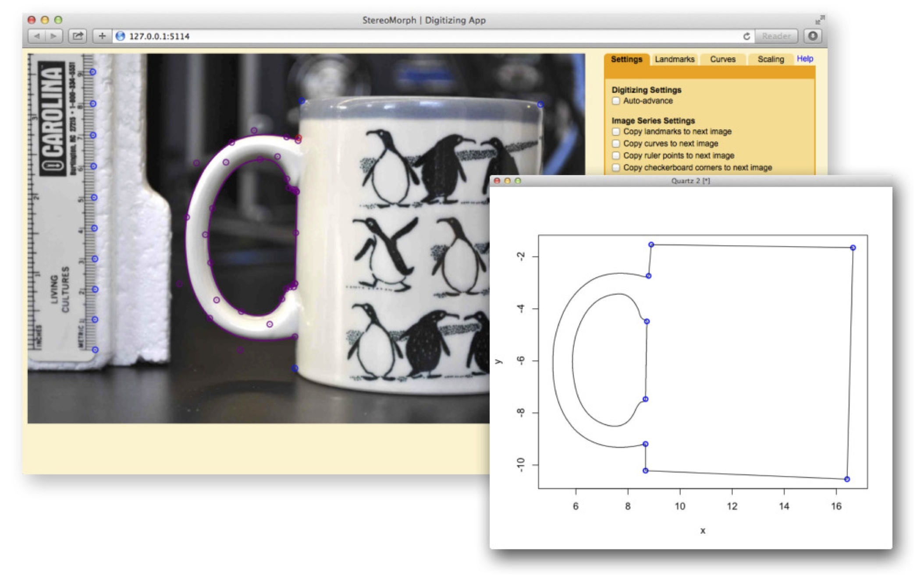The width and height of the screenshot is (924, 579).
Task: Go forward with the browser forward arrow
Action: pyautogui.click(x=54, y=36)
